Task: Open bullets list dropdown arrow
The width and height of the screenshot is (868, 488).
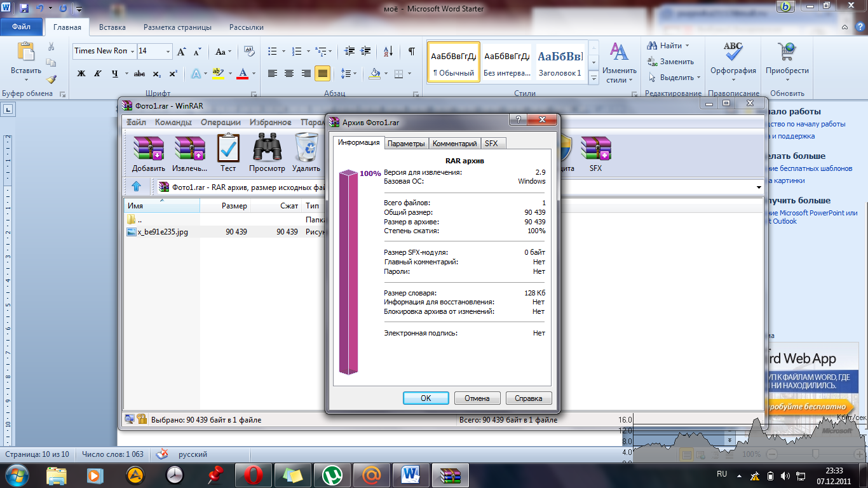Action: pyautogui.click(x=283, y=51)
